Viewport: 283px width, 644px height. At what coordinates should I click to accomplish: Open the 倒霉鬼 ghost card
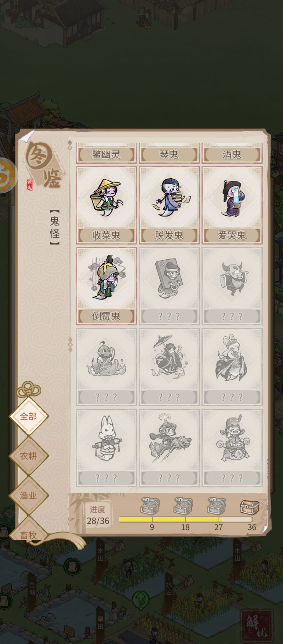pyautogui.click(x=106, y=286)
